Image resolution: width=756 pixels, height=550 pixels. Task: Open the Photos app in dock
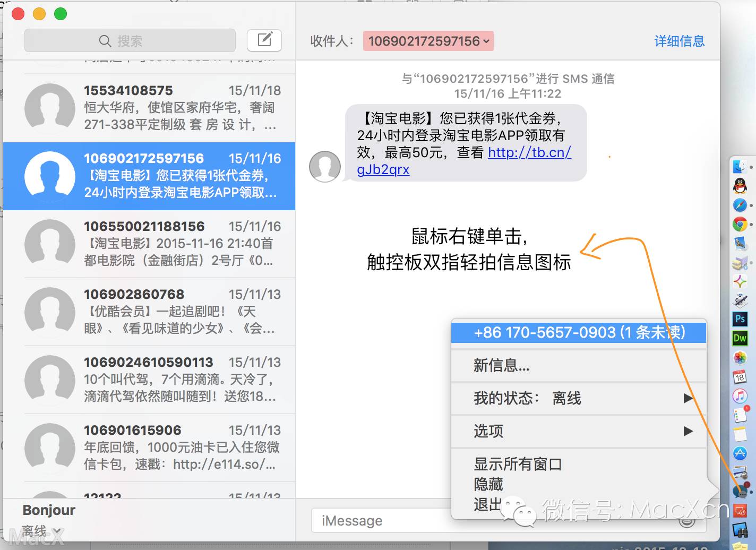coord(740,357)
